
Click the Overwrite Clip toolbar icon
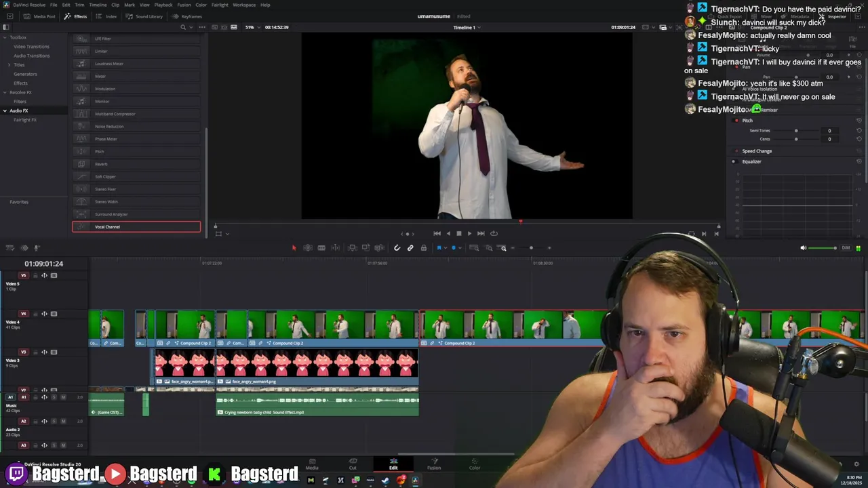(366, 248)
